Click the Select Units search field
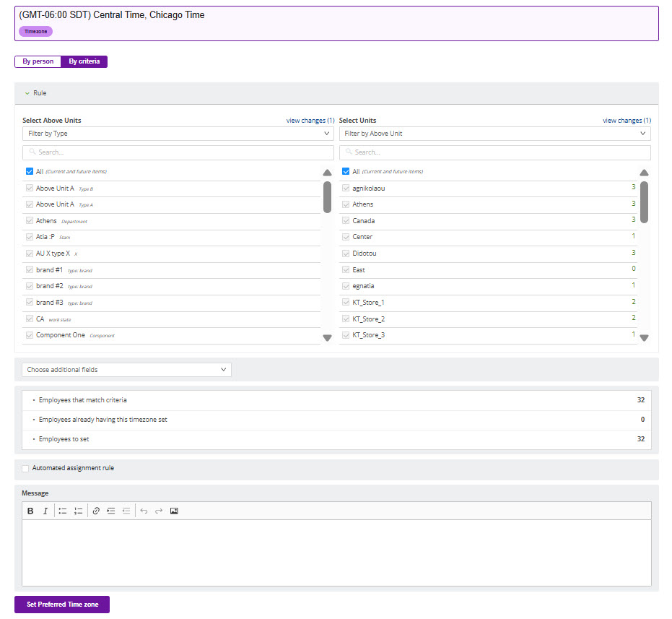This screenshot has height=619, width=672. coord(494,152)
